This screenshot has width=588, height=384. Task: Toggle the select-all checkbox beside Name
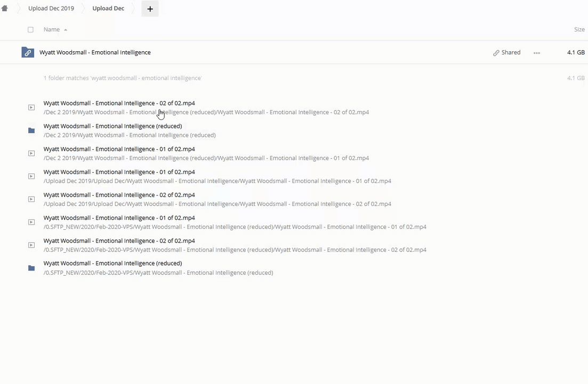(x=30, y=30)
